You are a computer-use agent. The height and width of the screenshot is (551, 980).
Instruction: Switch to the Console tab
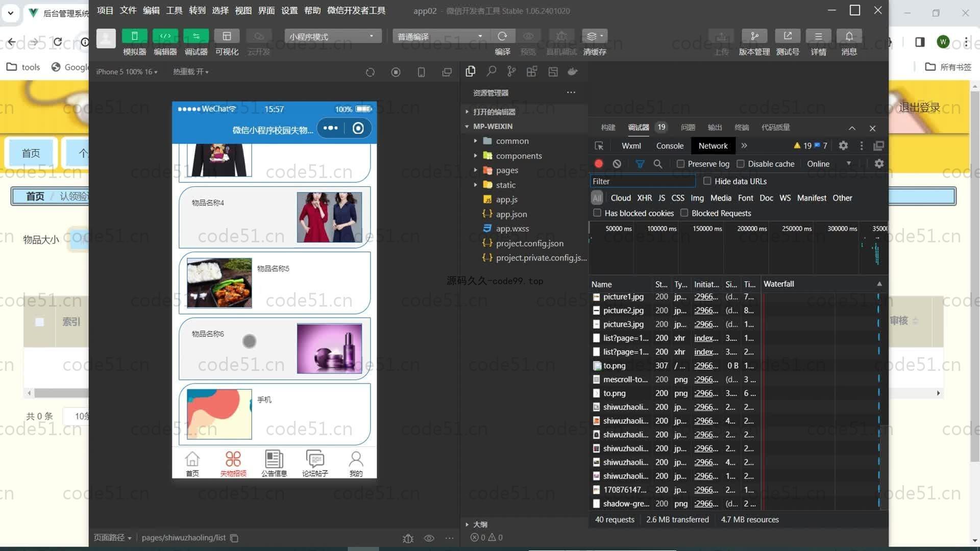[670, 146]
